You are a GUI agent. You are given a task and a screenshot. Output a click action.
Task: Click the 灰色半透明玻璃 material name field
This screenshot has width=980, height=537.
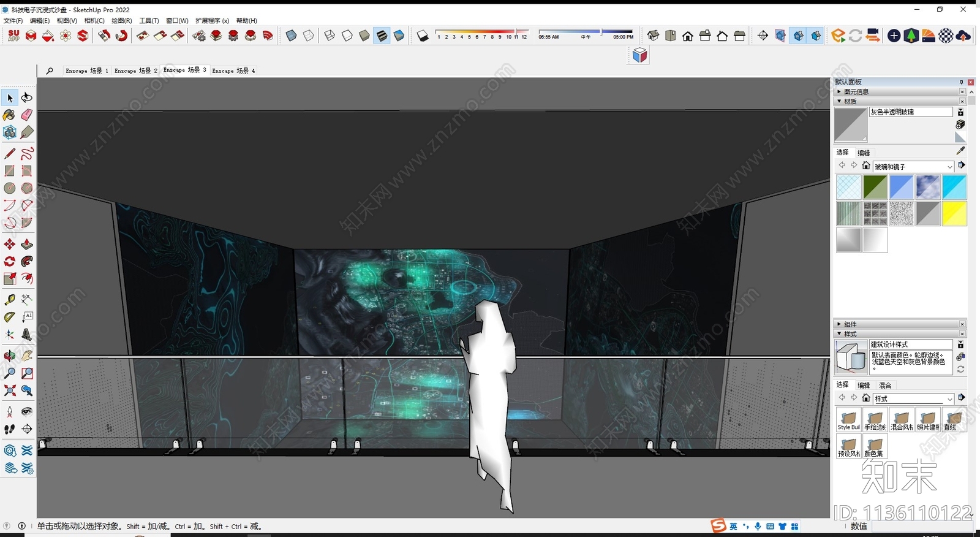coord(911,112)
